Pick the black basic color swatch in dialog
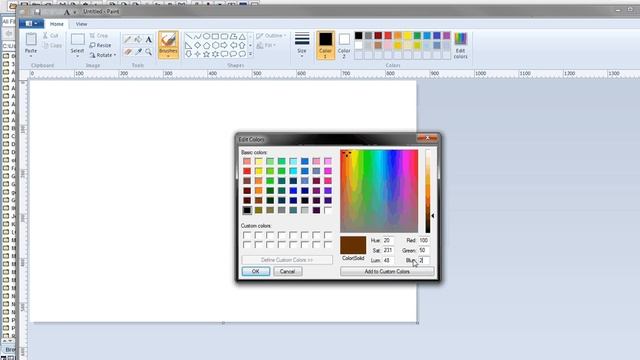 point(247,210)
